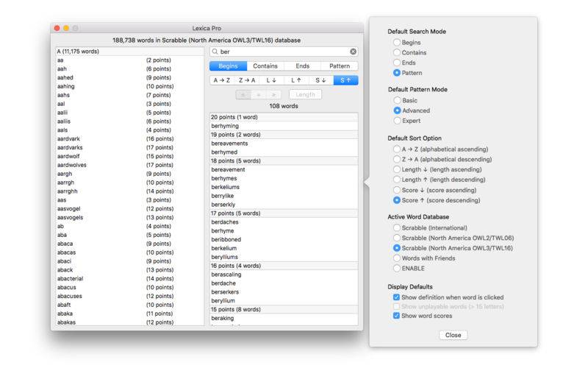Click the word 'berserkly' in results

(223, 205)
